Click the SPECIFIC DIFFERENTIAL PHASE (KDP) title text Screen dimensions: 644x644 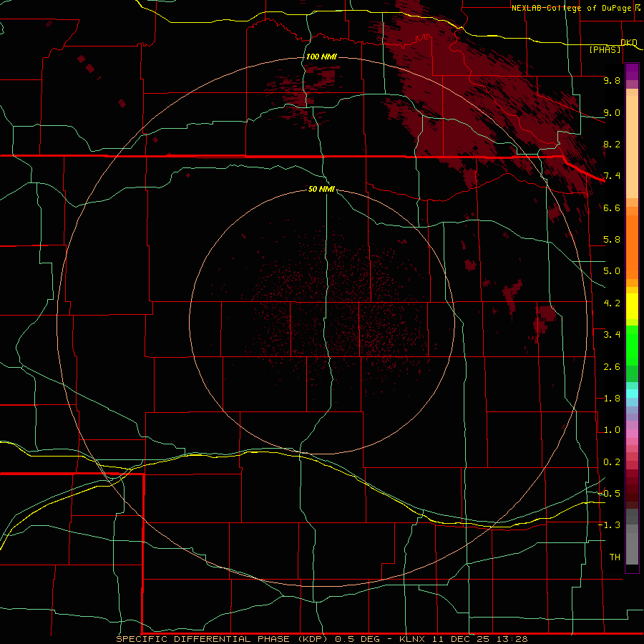point(223,639)
